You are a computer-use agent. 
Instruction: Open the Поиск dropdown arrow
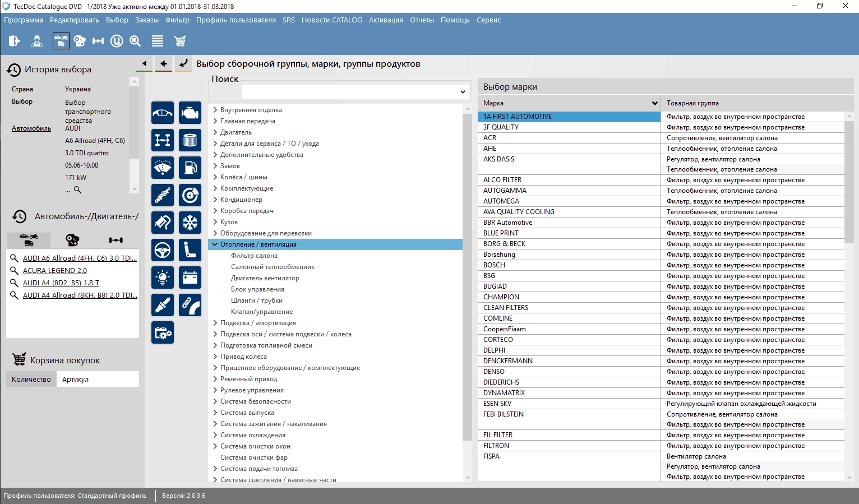[463, 92]
